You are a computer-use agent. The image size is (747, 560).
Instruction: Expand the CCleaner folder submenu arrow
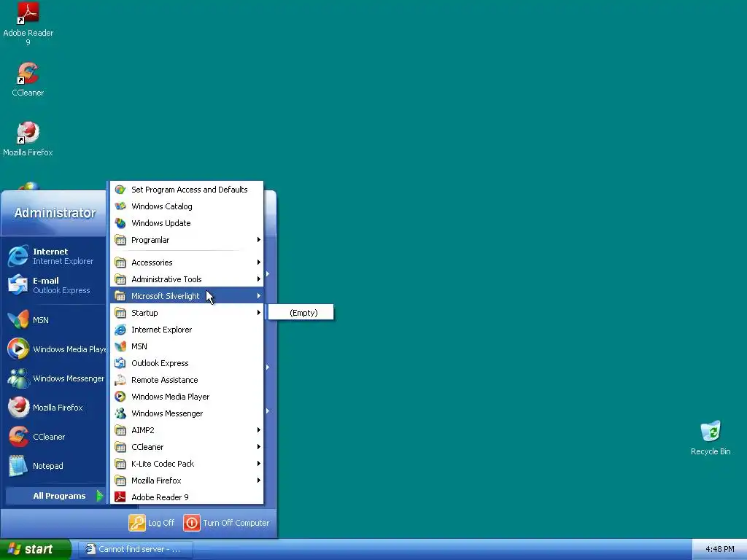click(259, 447)
